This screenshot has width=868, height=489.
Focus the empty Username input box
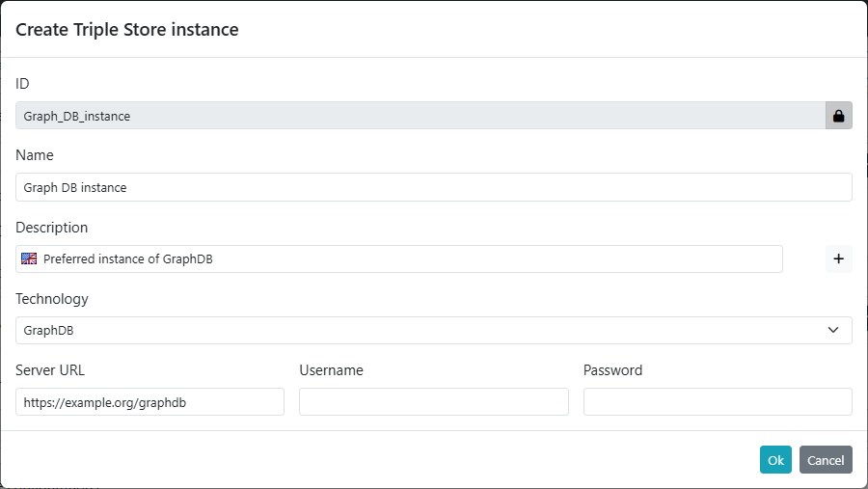pyautogui.click(x=433, y=402)
